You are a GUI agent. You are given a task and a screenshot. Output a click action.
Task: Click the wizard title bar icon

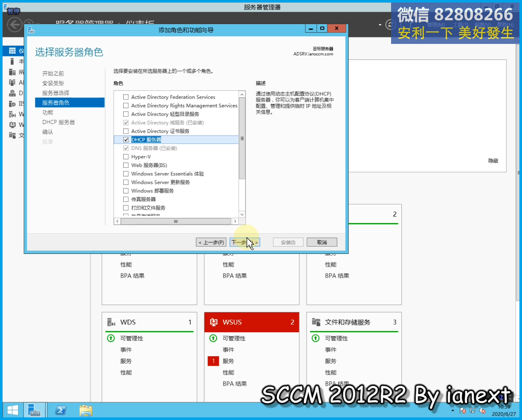[x=31, y=30]
